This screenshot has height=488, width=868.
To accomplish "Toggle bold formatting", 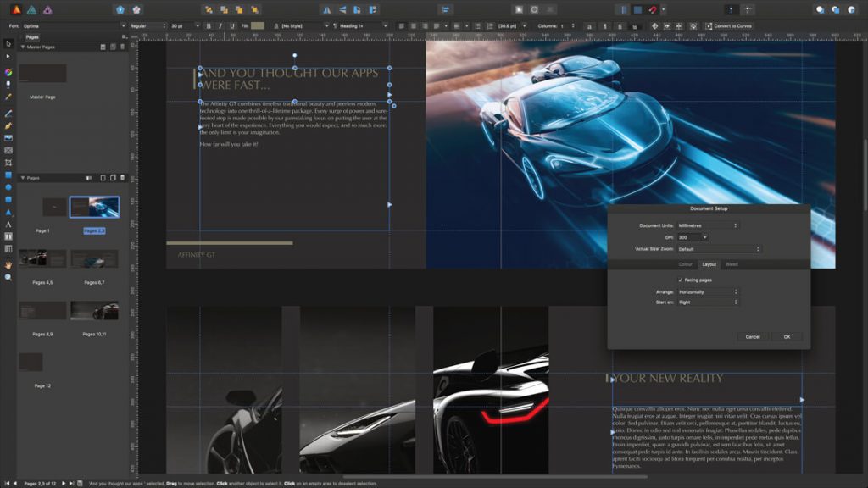I will pyautogui.click(x=209, y=26).
